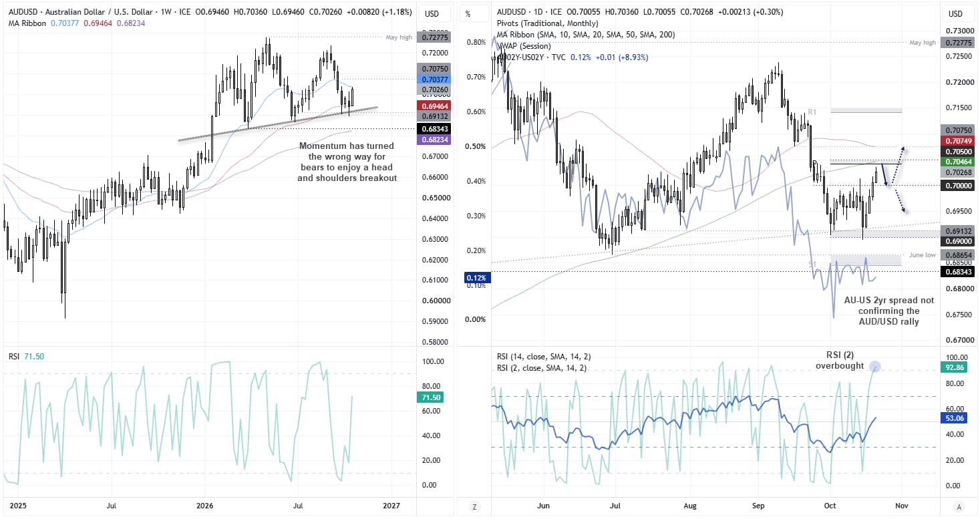Click the Z timezone button below daily chart
Viewport: 980px width, 521px height.
coord(474,507)
